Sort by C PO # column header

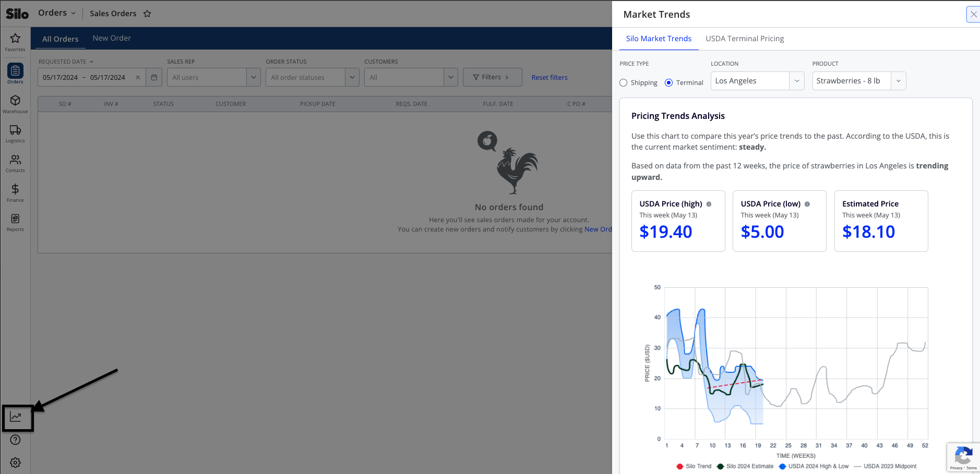(x=576, y=104)
